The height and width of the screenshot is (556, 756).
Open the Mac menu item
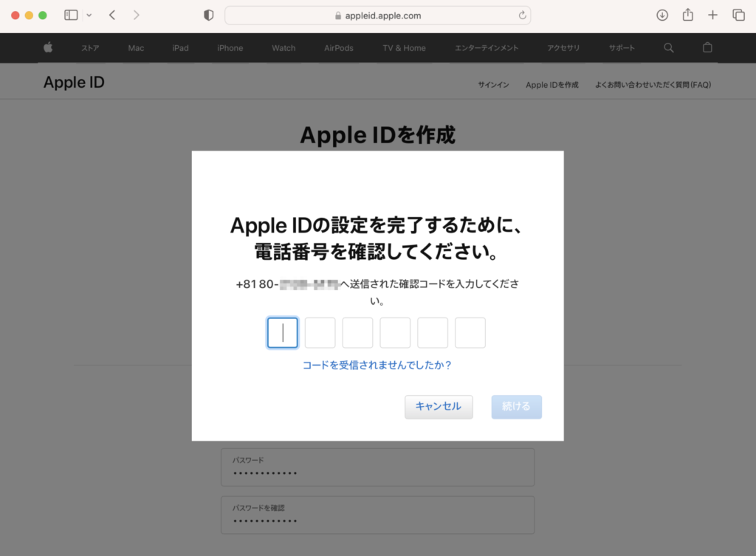point(136,48)
